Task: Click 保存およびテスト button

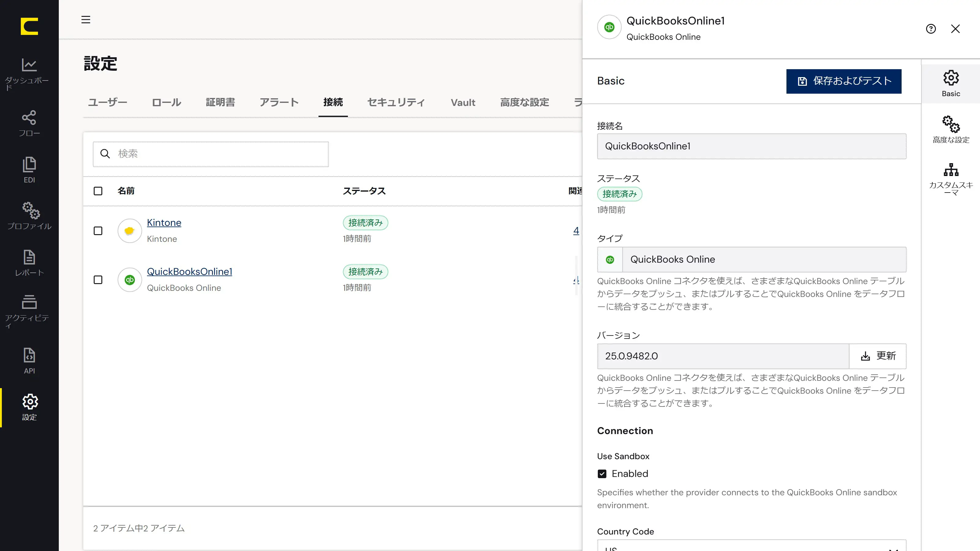Action: click(843, 81)
